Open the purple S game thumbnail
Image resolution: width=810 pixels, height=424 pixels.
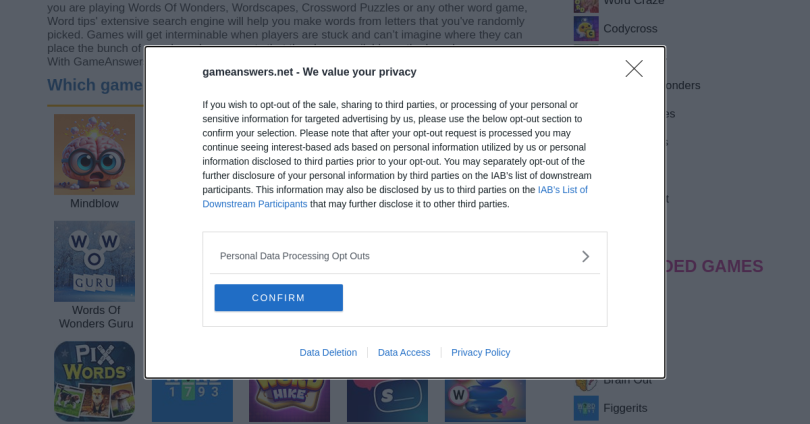coord(387,400)
